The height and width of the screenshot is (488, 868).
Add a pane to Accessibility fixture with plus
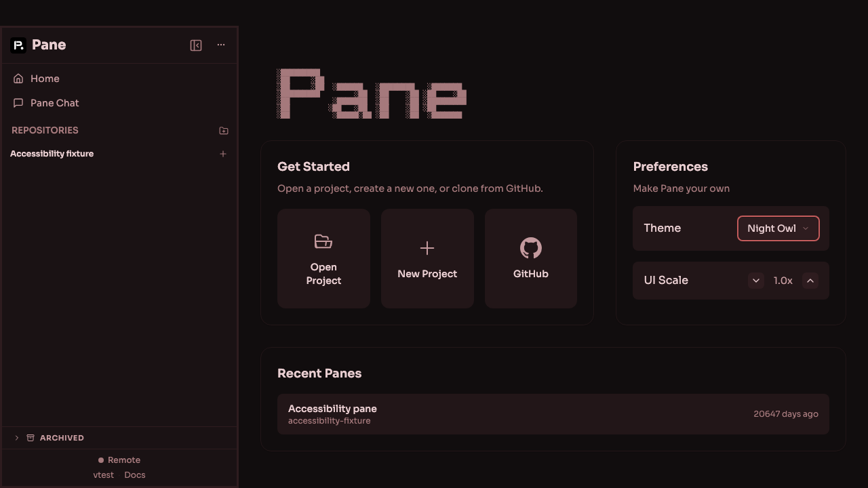[223, 154]
